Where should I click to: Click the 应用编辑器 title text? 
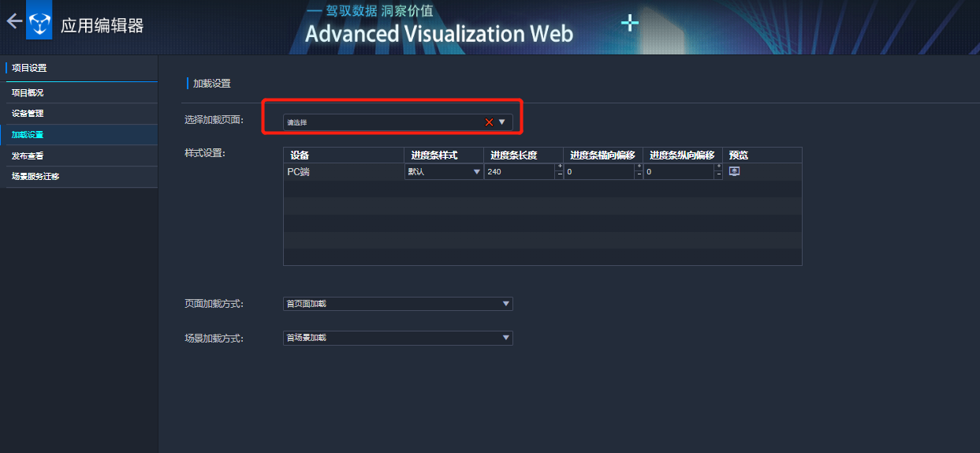(x=102, y=25)
